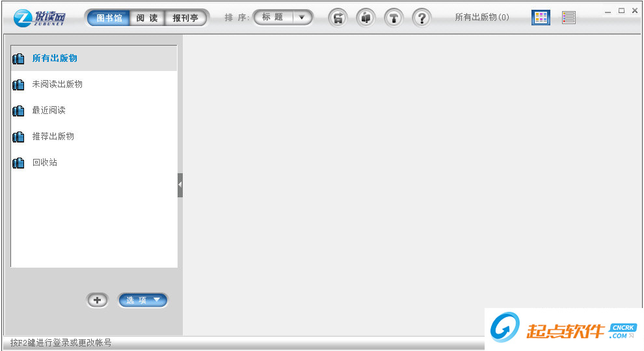The width and height of the screenshot is (644, 351).
Task: Click the Zubunet 悦读网 logo
Action: click(x=40, y=18)
